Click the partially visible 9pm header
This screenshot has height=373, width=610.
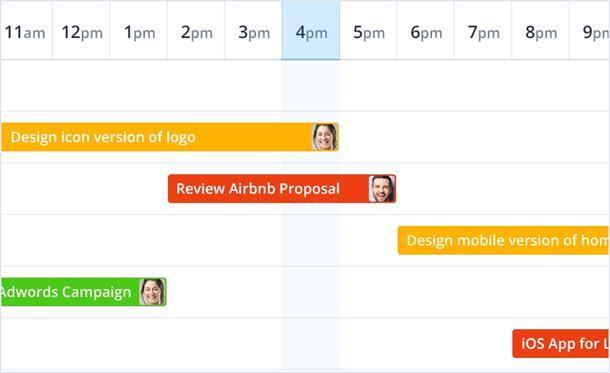[x=589, y=30]
